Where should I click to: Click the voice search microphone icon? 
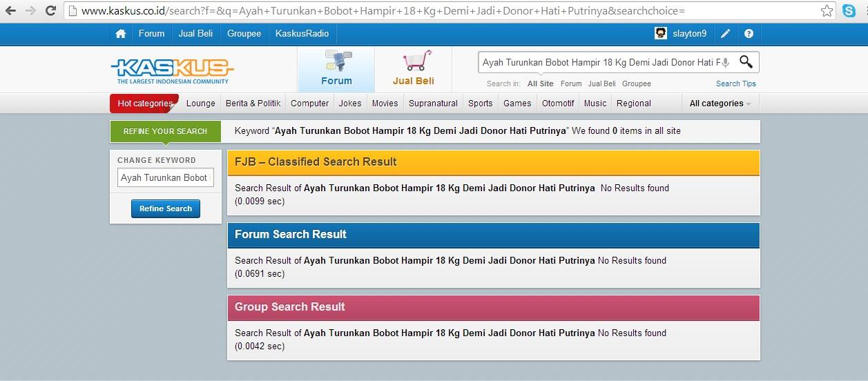coord(726,63)
